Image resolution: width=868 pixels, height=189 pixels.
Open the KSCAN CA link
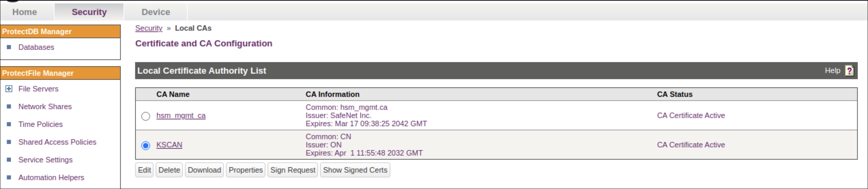point(169,145)
